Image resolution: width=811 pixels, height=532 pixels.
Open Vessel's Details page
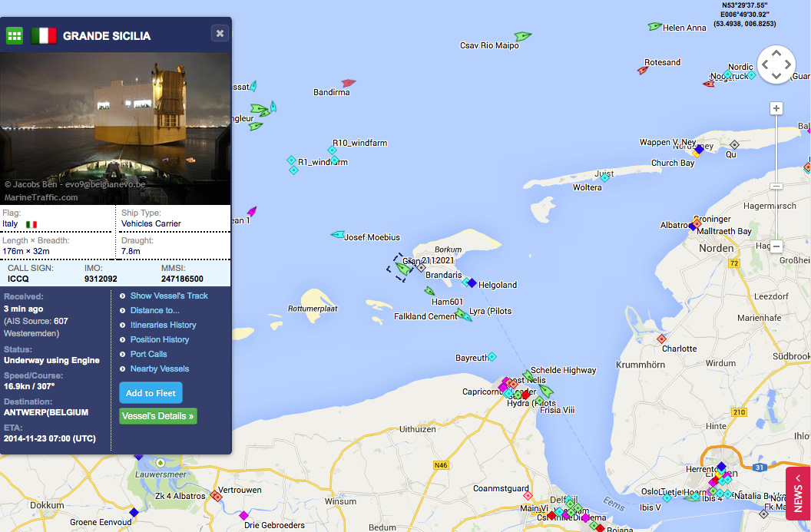tap(157, 415)
